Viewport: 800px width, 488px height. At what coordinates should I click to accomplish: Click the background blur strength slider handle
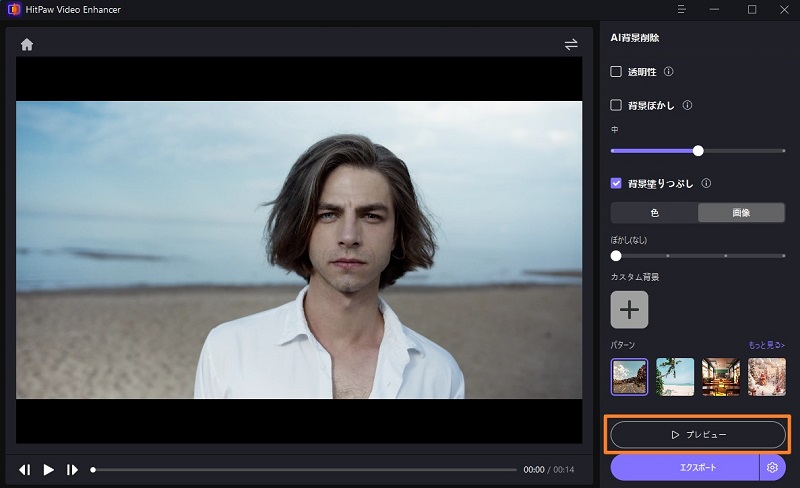pyautogui.click(x=698, y=151)
